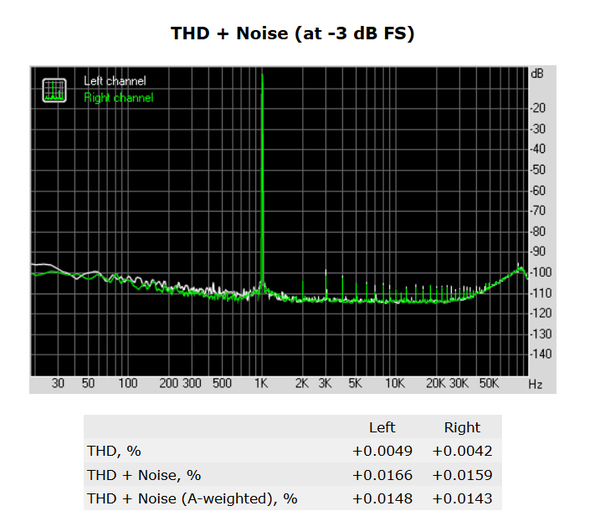
Task: Click the '10K' frequency axis label
Action: click(395, 383)
